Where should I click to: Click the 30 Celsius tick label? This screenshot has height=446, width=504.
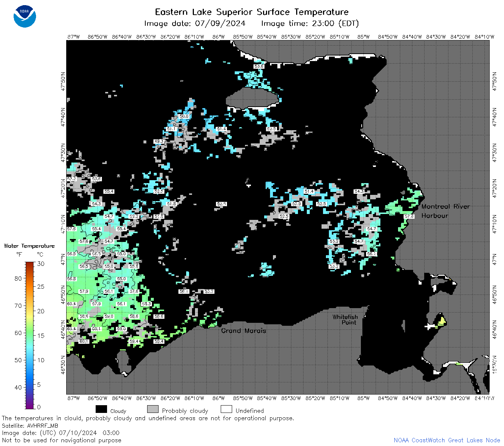point(41,264)
